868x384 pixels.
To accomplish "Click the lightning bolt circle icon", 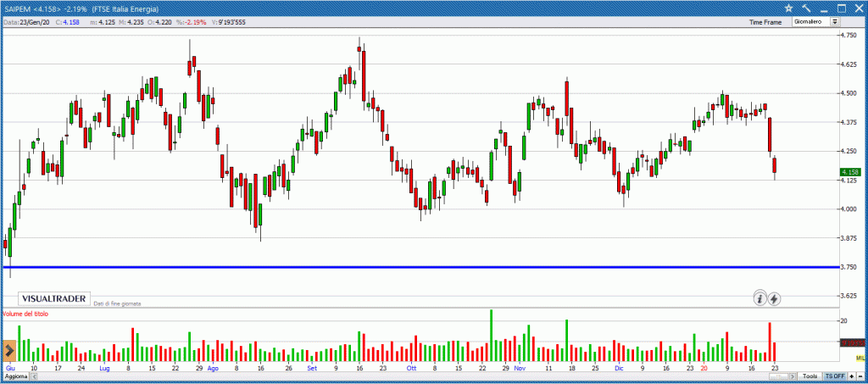I will [775, 298].
